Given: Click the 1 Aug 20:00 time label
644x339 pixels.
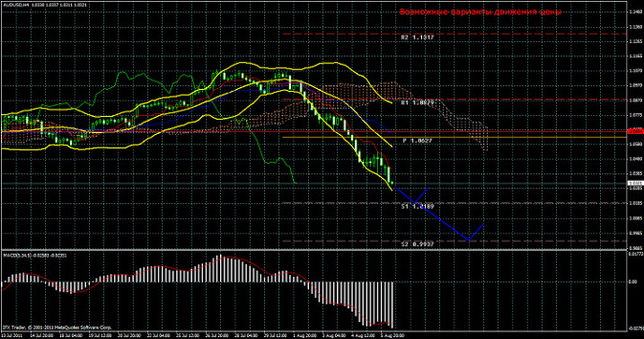Looking at the screenshot, I should (302, 335).
